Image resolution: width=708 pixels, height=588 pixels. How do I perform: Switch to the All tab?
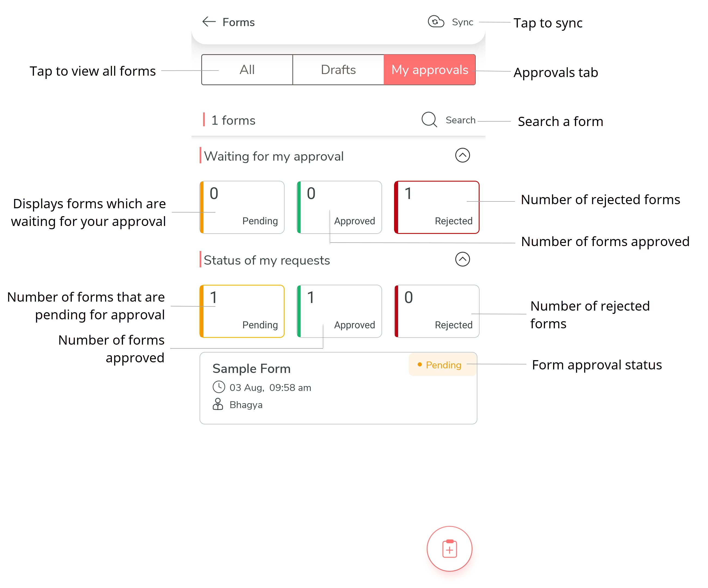[x=247, y=70]
